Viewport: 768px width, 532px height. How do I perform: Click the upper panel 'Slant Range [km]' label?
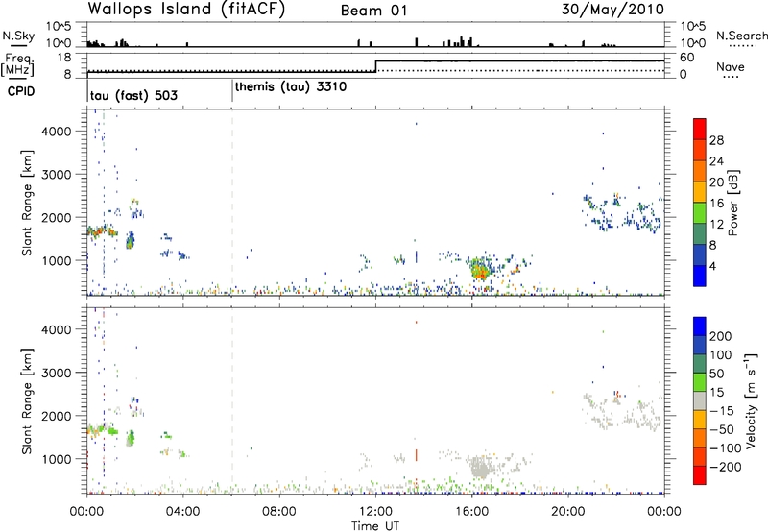tap(27, 203)
